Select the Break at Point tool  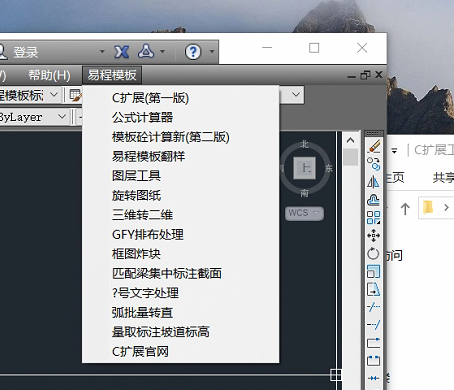374,342
